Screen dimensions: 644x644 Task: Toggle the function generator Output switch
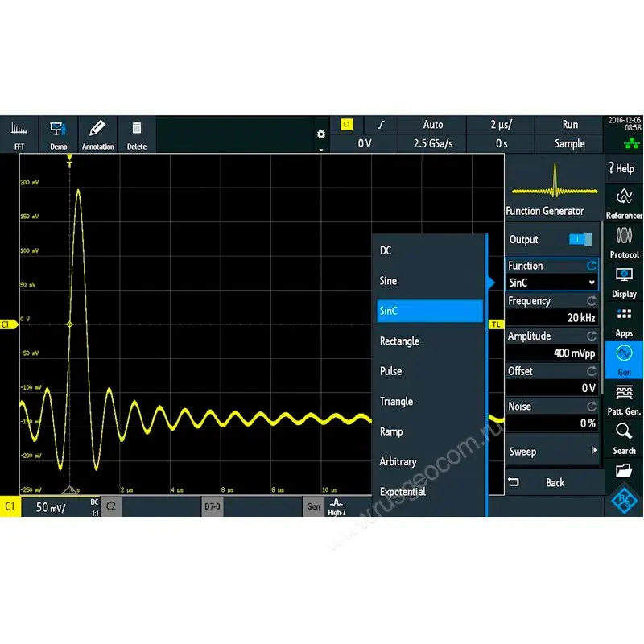coord(580,239)
